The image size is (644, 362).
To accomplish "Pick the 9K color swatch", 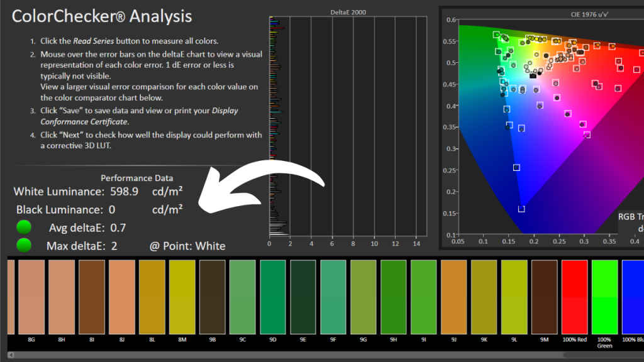I will (484, 297).
